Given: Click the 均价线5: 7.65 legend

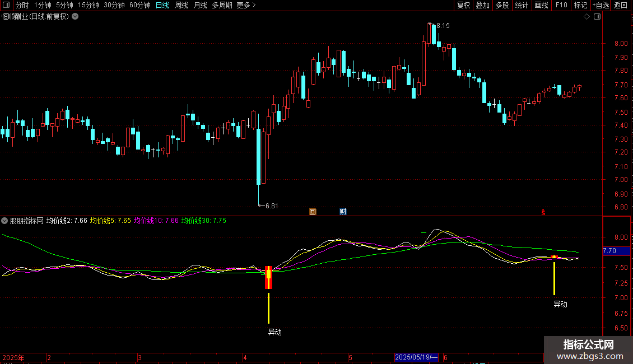Looking at the screenshot, I should (110, 221).
